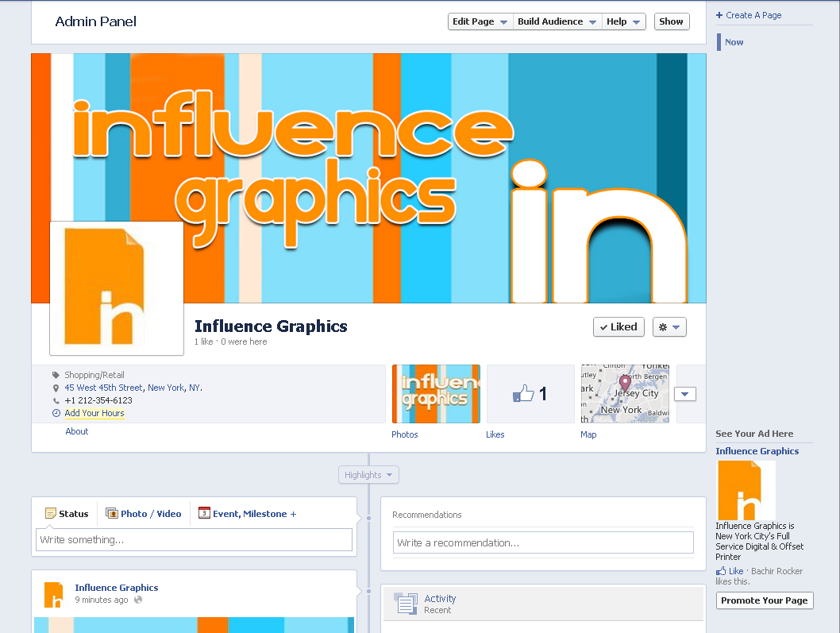
Task: Click the Add Your Hours link
Action: tap(94, 413)
